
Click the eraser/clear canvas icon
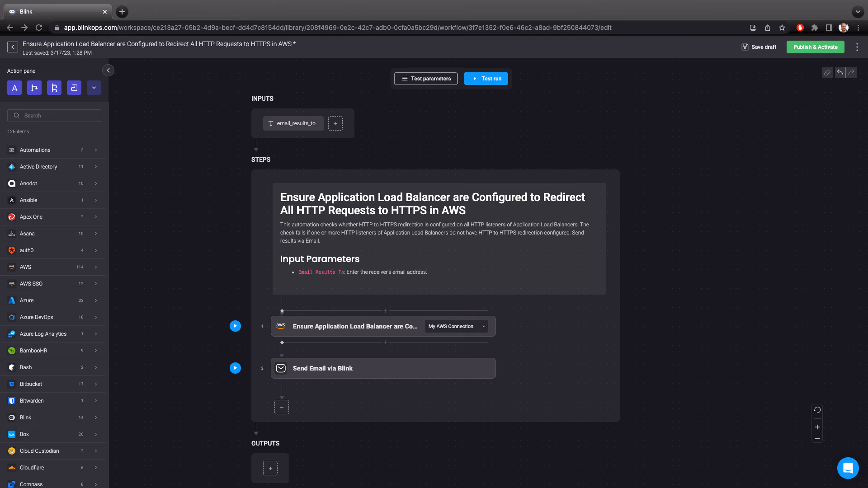click(827, 73)
